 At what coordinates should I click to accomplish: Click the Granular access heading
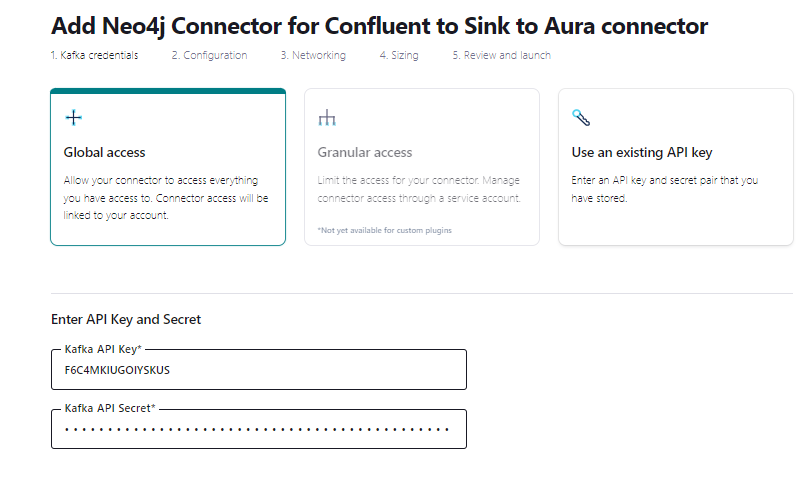point(365,153)
